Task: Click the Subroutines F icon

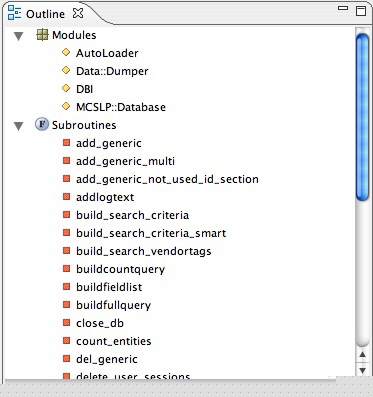Action: click(x=42, y=125)
